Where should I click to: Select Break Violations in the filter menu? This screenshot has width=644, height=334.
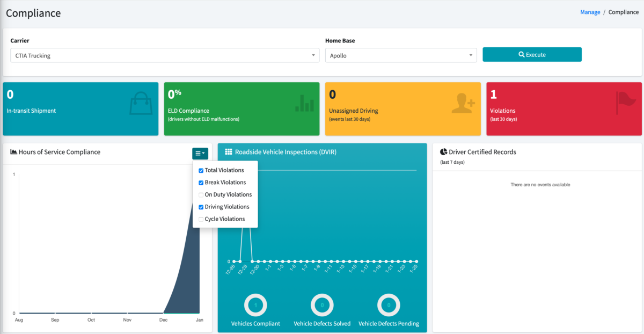click(x=201, y=183)
